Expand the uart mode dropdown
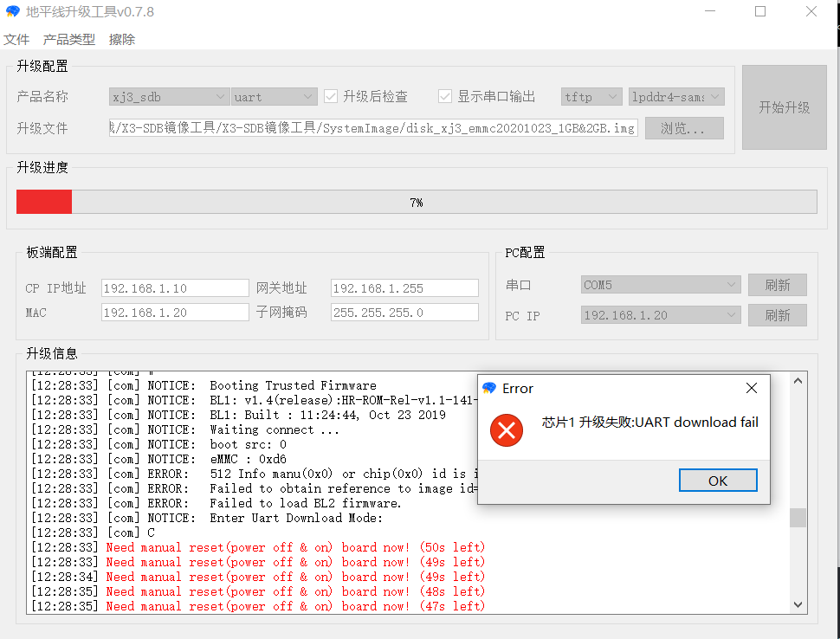 coord(274,97)
